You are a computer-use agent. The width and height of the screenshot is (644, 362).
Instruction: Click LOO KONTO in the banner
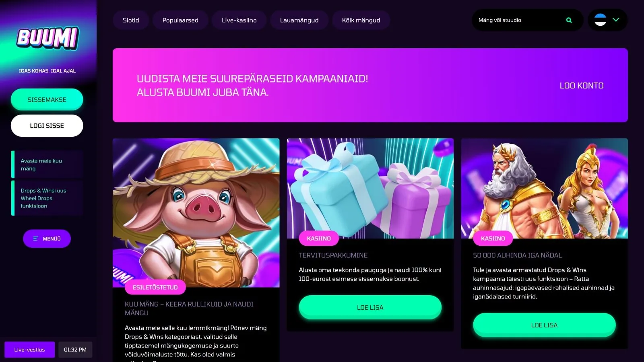(581, 85)
